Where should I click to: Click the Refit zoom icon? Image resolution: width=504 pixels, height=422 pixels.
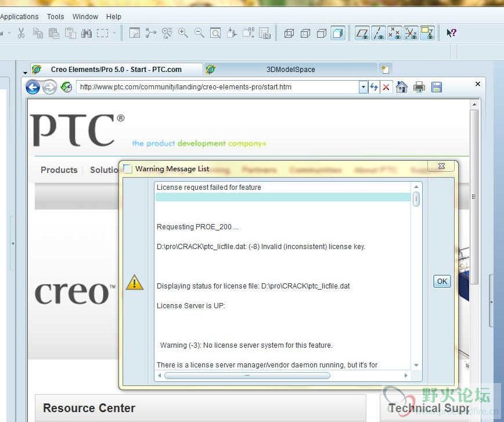pos(215,33)
